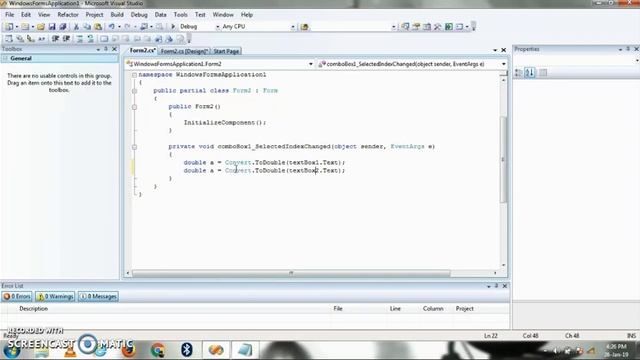The image size is (640, 360).
Task: Open the Refactor menu
Action: click(x=68, y=15)
